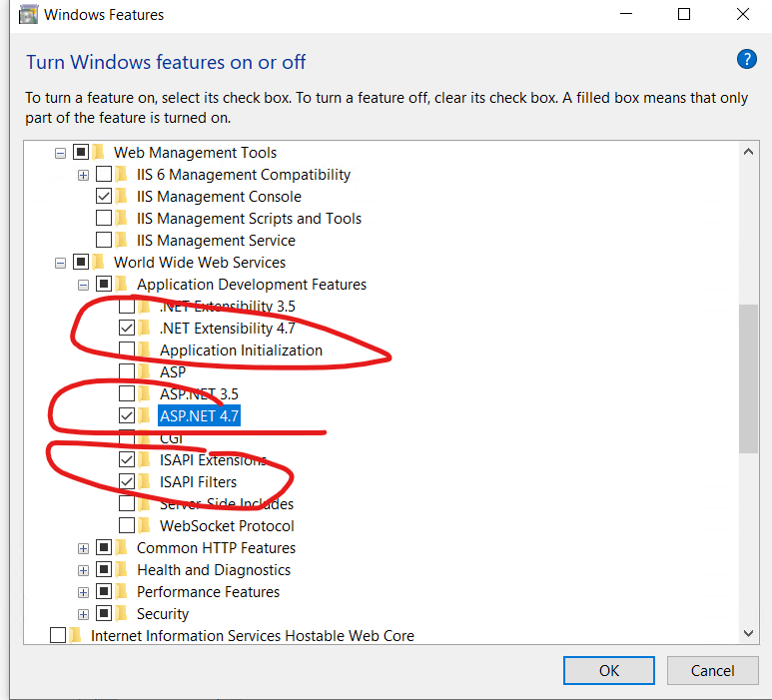The width and height of the screenshot is (772, 700).
Task: Click the folder icon beside Security
Action: point(121,613)
